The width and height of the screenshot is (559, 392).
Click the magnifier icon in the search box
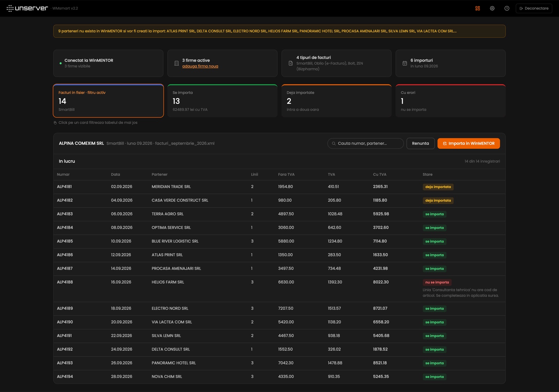pos(334,144)
